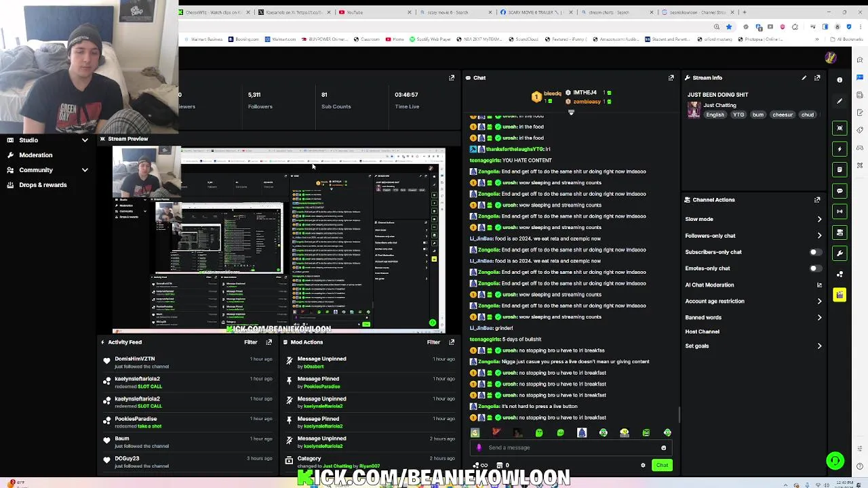Click Message Unpinned by b0ssbert entry
868x488 pixels.
(370, 363)
